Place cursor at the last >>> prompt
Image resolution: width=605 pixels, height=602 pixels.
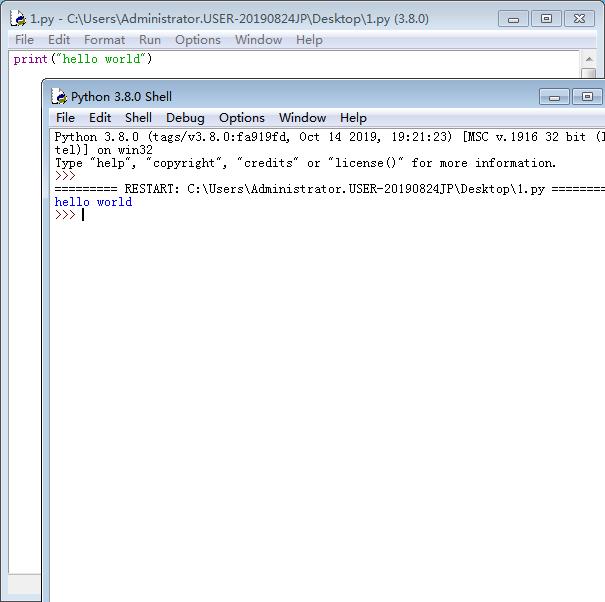[83, 215]
